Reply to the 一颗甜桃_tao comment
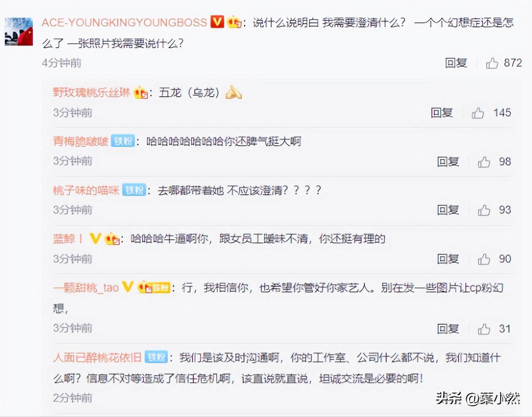Viewport: 532px width, 417px height. 448,329
